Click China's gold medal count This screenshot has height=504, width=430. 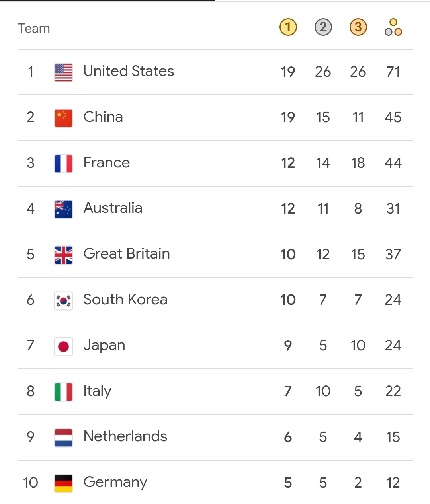click(288, 118)
